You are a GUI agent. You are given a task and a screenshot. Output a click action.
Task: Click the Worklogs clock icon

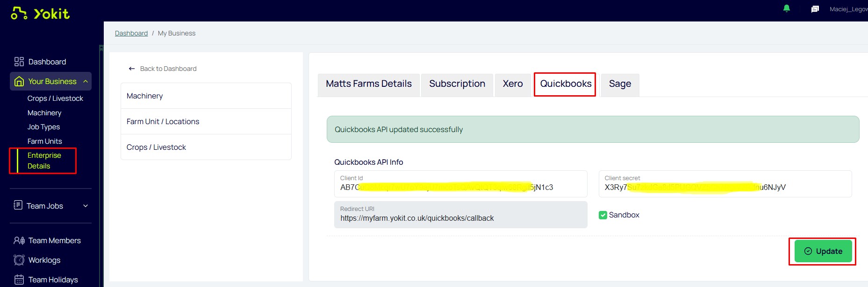pyautogui.click(x=19, y=260)
